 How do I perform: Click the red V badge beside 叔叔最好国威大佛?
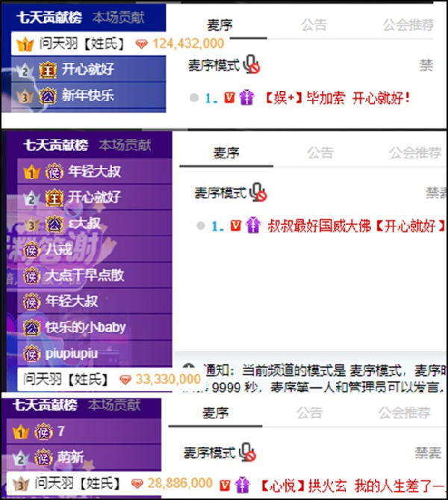coord(235,226)
